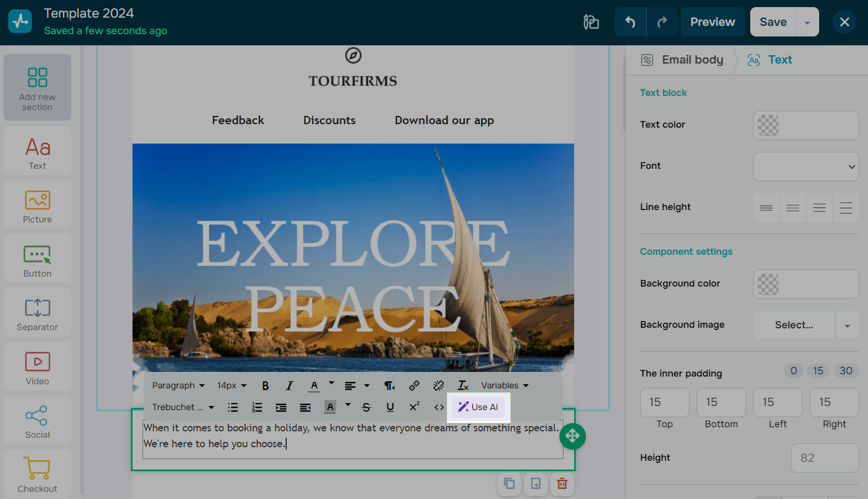Screen dimensions: 868x499
Task: Add a Picture block from sidebar
Action: click(x=38, y=205)
